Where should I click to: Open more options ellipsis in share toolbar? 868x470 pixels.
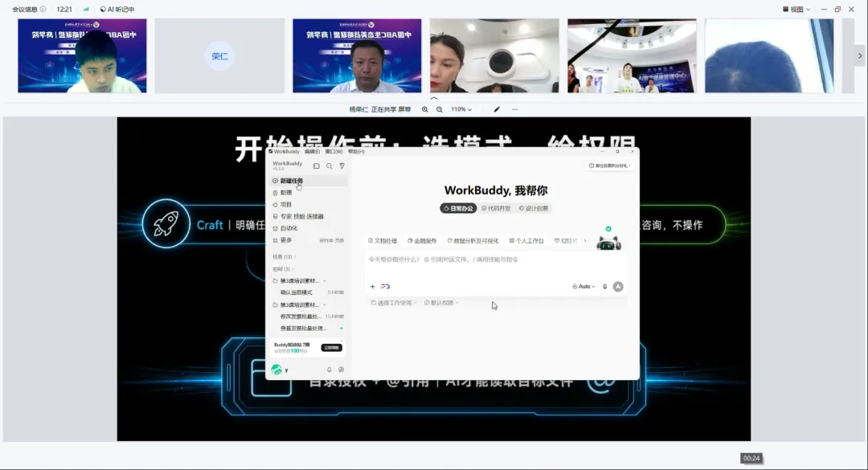[x=515, y=109]
